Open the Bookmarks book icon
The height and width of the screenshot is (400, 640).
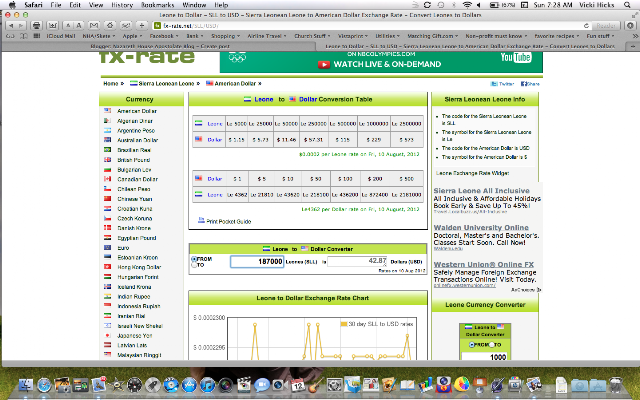(24, 36)
